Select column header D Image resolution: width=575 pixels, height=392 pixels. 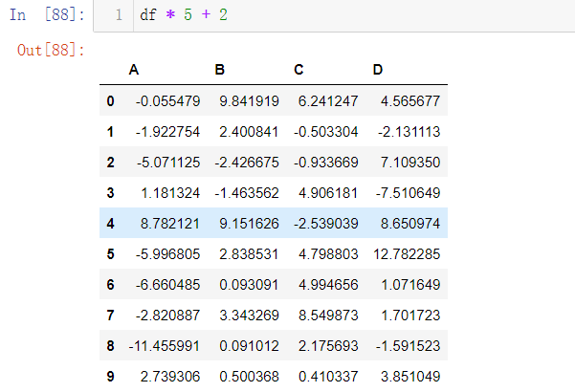(378, 70)
